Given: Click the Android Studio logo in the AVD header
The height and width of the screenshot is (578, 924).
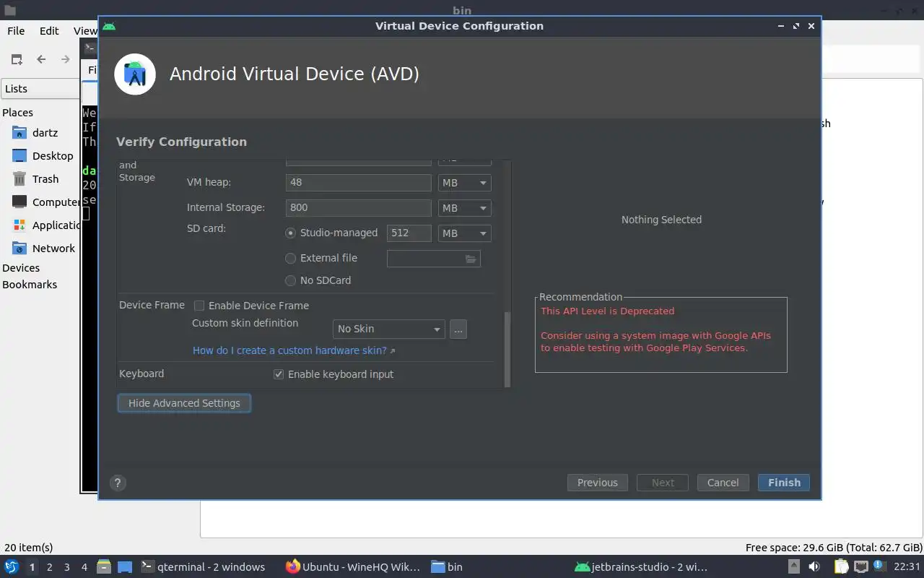Looking at the screenshot, I should (x=135, y=74).
